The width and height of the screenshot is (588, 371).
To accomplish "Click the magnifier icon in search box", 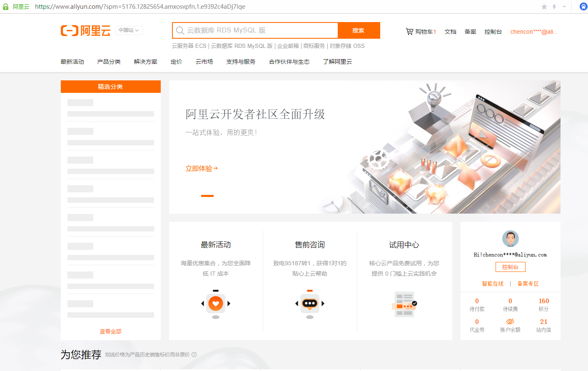I will tap(180, 30).
